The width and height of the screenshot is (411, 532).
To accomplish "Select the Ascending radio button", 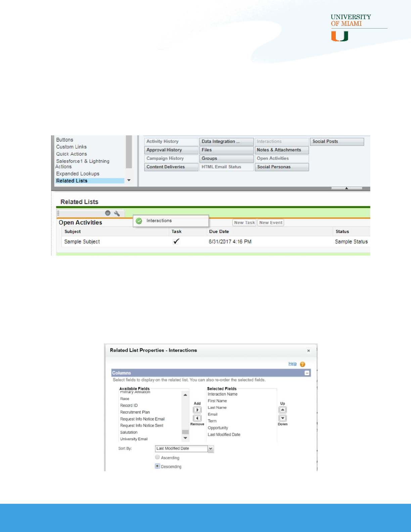I will coord(157,457).
